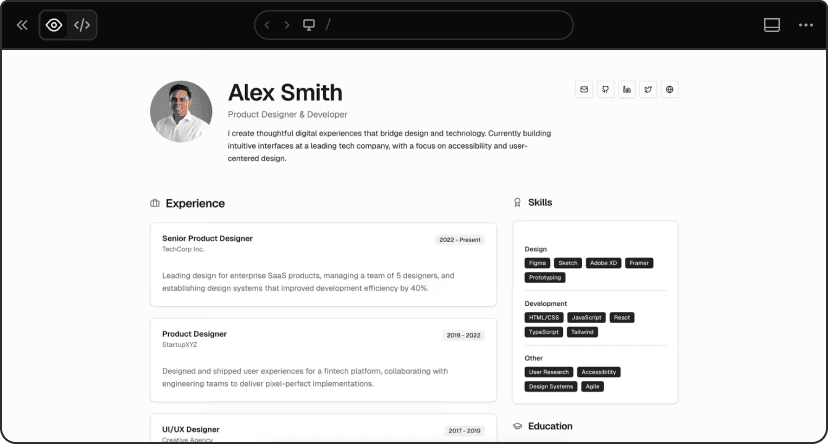Go back with the left chevron

tap(267, 25)
